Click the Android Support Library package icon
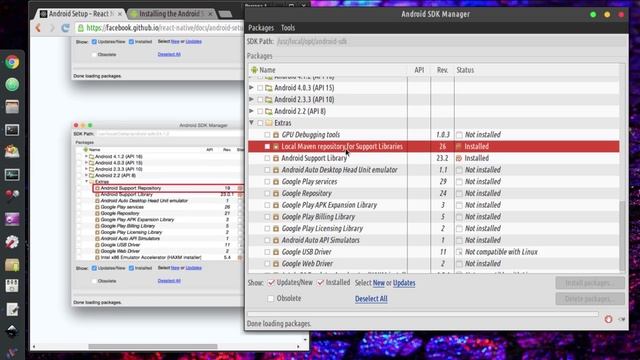The width and height of the screenshot is (640, 360). click(276, 158)
